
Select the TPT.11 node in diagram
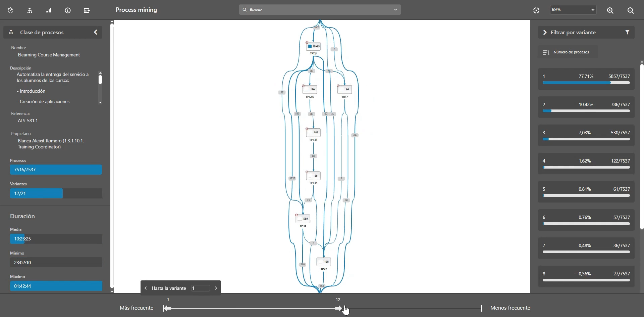coord(313,133)
